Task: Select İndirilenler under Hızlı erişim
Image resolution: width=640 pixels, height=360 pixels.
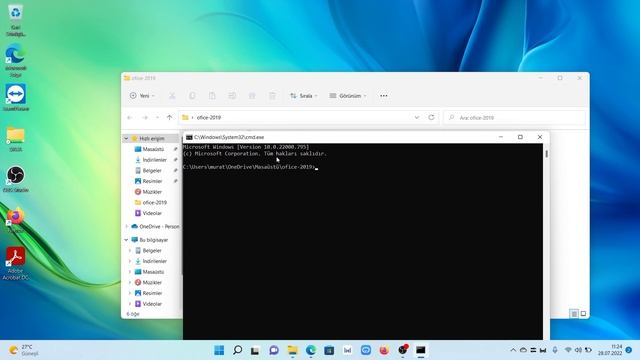Action: tap(154, 160)
